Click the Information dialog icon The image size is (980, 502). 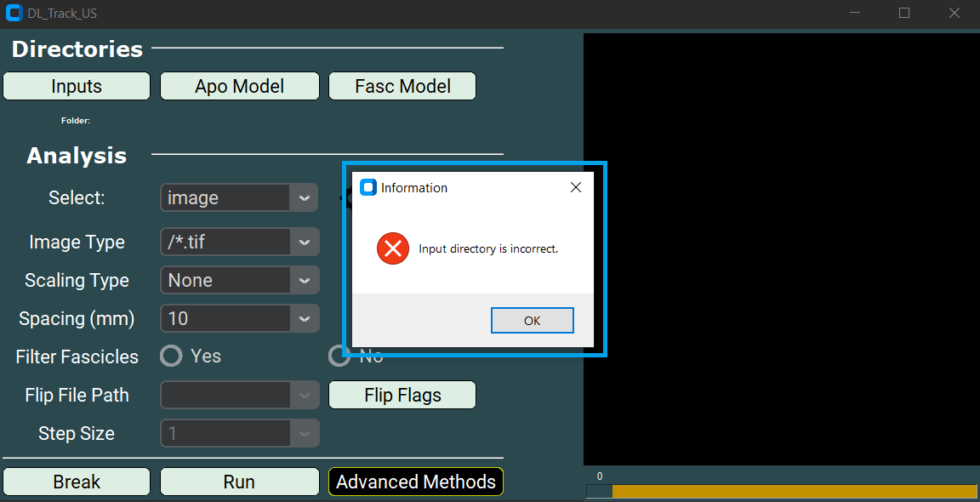[367, 187]
